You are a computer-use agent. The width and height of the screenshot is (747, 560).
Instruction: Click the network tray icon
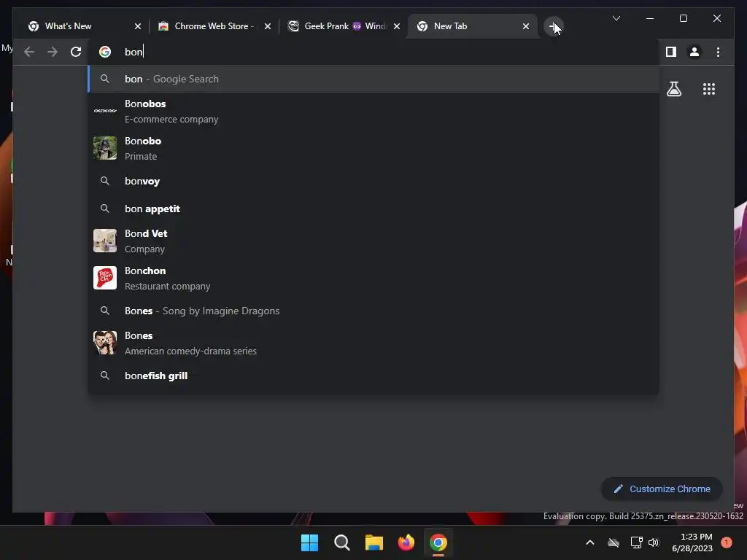point(636,542)
